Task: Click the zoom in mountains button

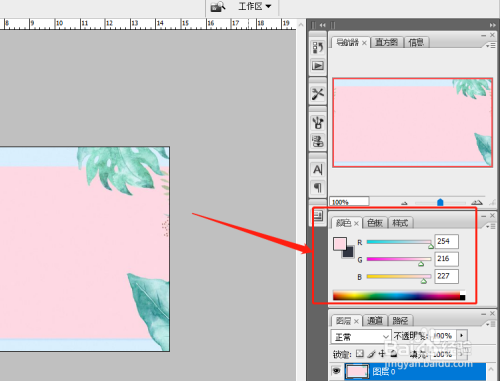Action: tap(477, 202)
